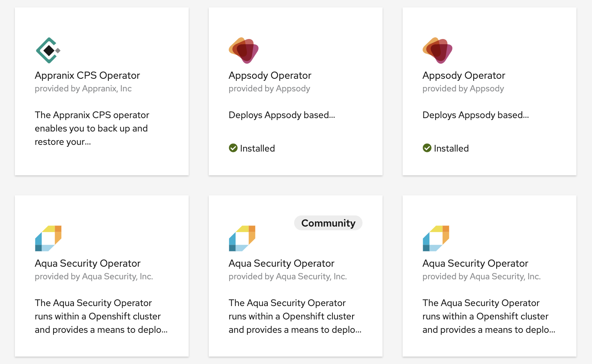The width and height of the screenshot is (592, 364).
Task: Open Appsody Operator title on the rightmost card
Action: click(x=464, y=75)
